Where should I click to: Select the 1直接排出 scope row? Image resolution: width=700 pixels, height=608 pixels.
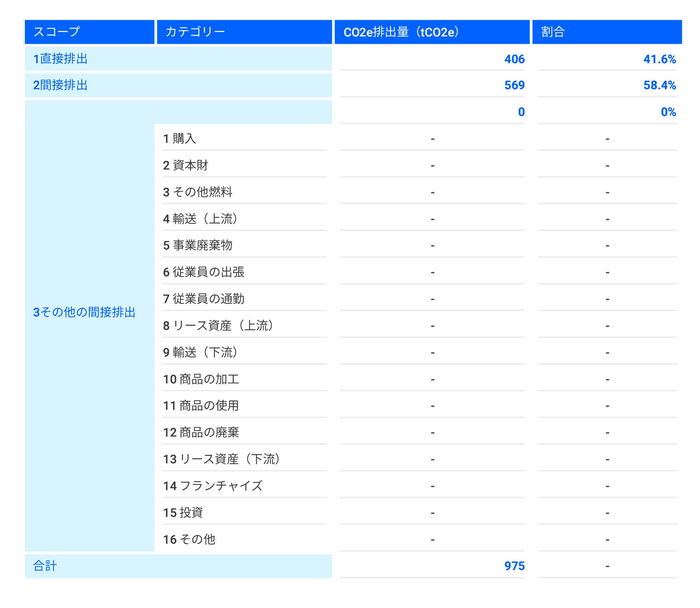[x=61, y=59]
